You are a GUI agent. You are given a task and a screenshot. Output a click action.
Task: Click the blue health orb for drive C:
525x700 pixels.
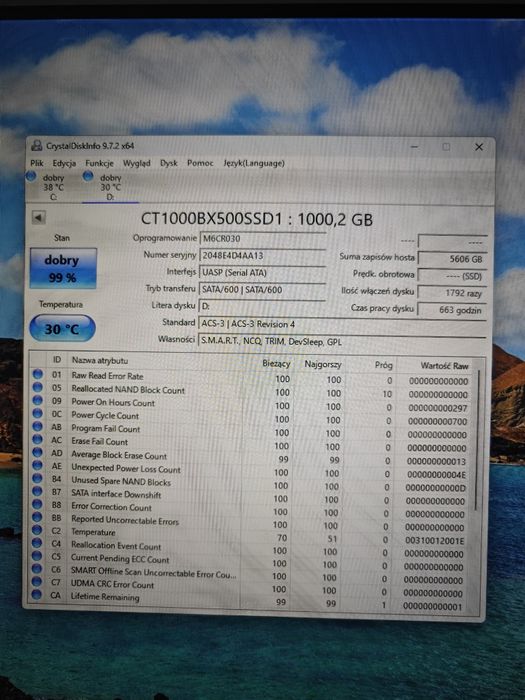click(30, 176)
